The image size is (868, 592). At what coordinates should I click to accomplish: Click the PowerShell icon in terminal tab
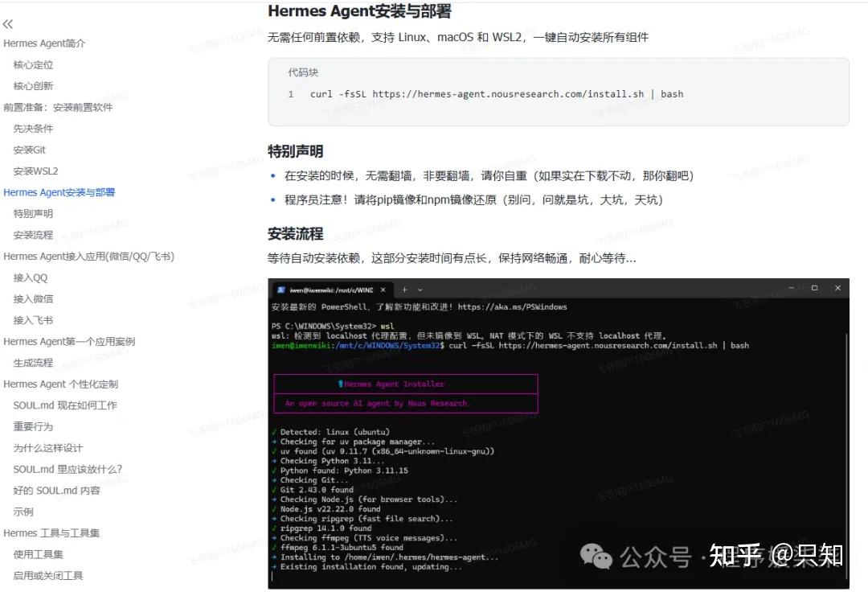[x=281, y=290]
